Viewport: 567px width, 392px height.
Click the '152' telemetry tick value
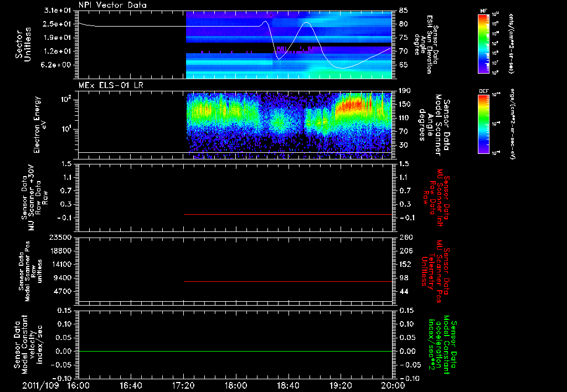pos(405,264)
